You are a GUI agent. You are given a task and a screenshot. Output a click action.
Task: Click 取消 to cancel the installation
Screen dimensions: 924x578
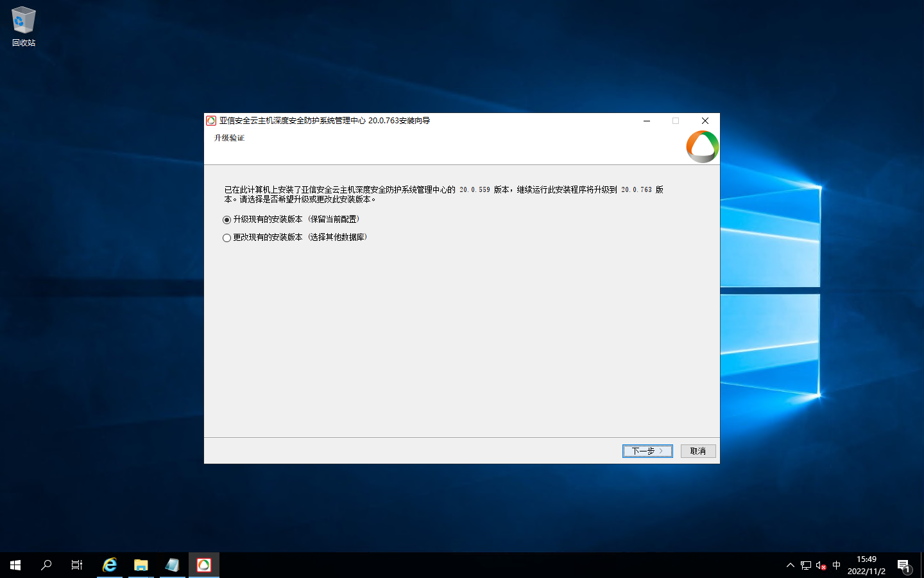(x=697, y=451)
